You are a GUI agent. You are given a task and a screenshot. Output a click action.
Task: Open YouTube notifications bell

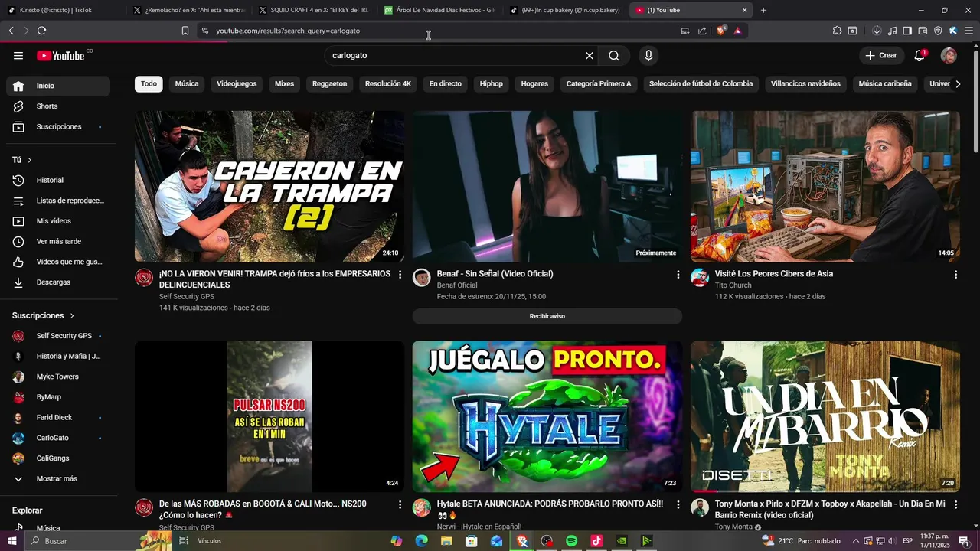(920, 55)
